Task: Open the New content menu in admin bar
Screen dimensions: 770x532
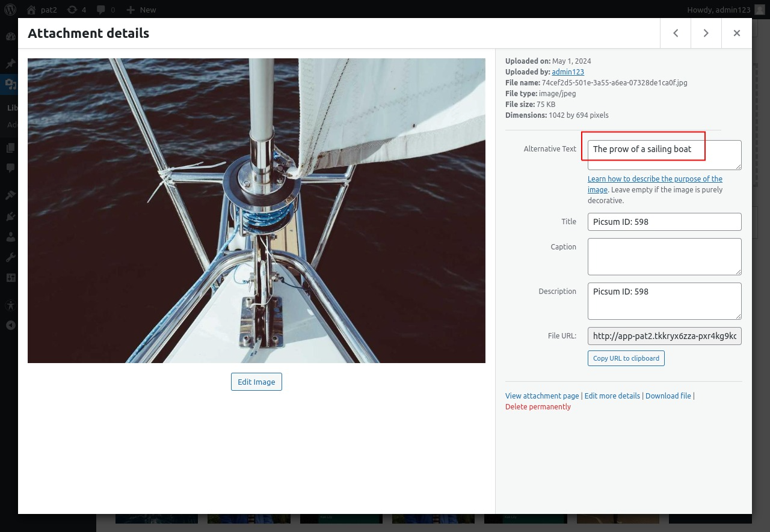Action: (141, 10)
